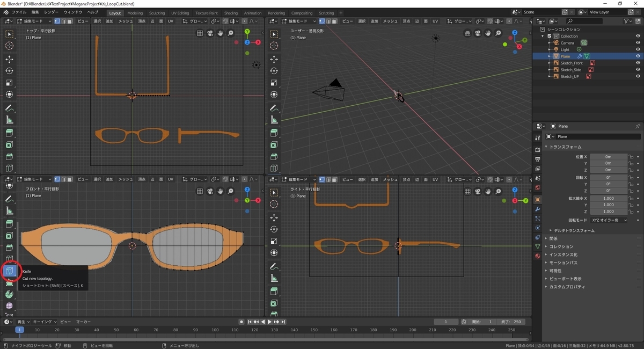The image size is (644, 349).
Task: Select the Measure tool in the top view toolbar
Action: tap(9, 120)
